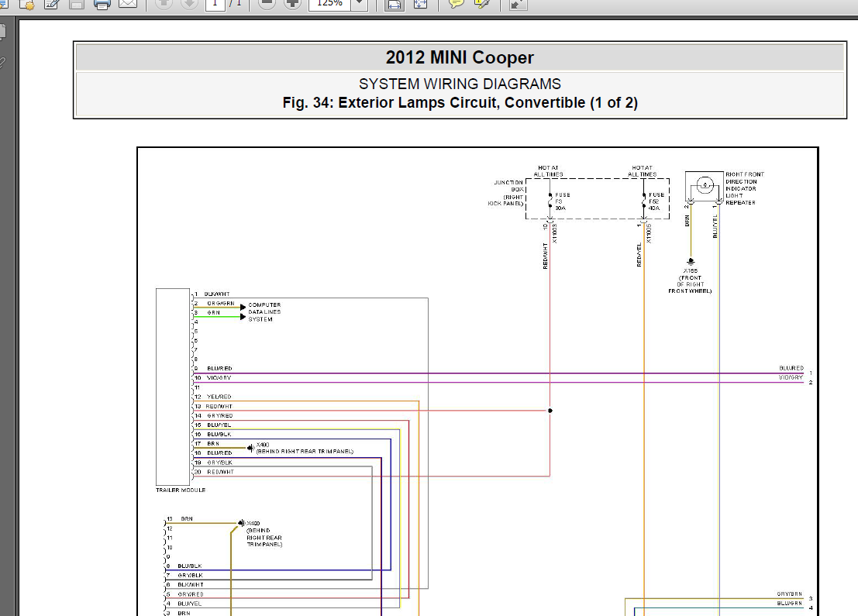Print the document using the printer icon
The image size is (858, 616).
coord(102,4)
